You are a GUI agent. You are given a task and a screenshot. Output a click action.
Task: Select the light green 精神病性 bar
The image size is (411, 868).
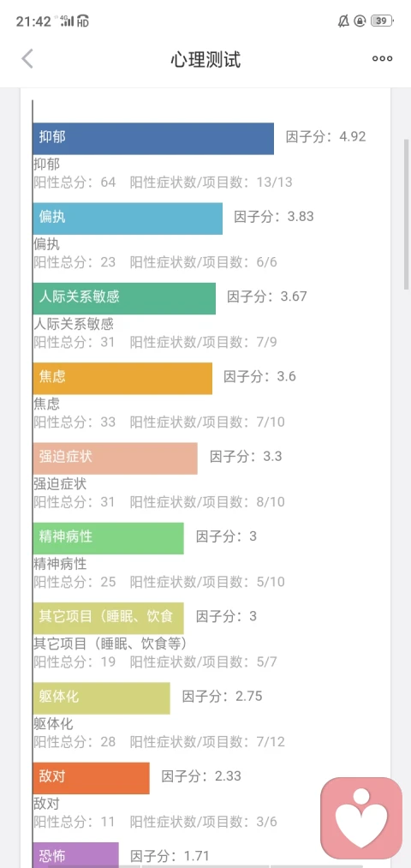[x=108, y=538]
